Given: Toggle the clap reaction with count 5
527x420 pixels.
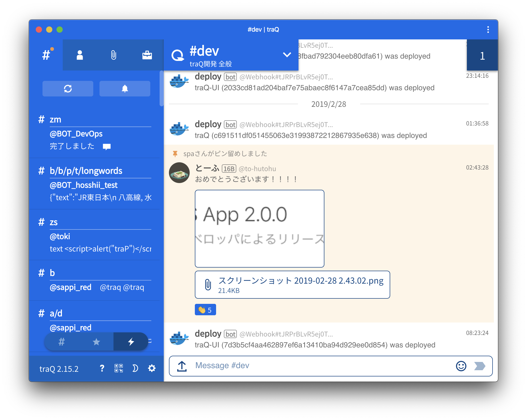Looking at the screenshot, I should coord(205,310).
